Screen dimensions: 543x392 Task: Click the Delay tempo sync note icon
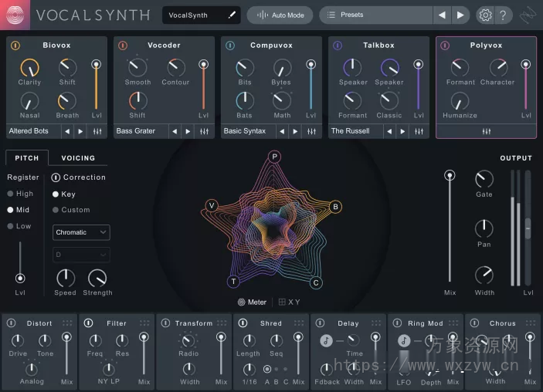326,341
